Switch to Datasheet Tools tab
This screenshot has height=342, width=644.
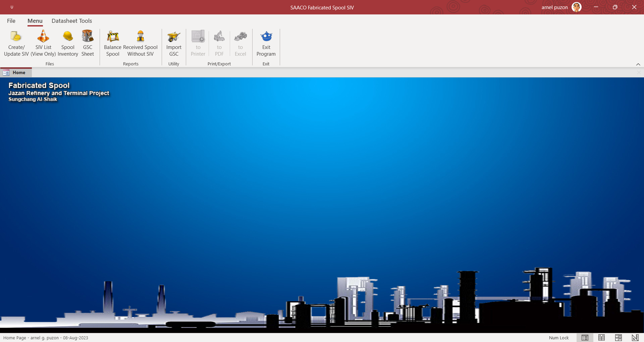72,21
